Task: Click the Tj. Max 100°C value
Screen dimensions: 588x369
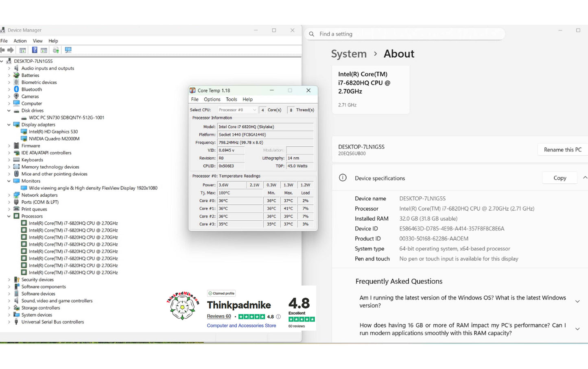Action: pyautogui.click(x=240, y=193)
